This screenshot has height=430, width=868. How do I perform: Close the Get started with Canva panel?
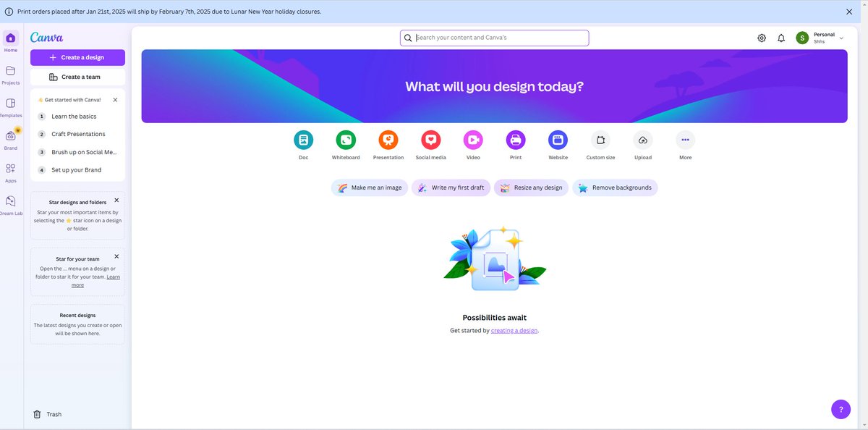[x=115, y=100]
